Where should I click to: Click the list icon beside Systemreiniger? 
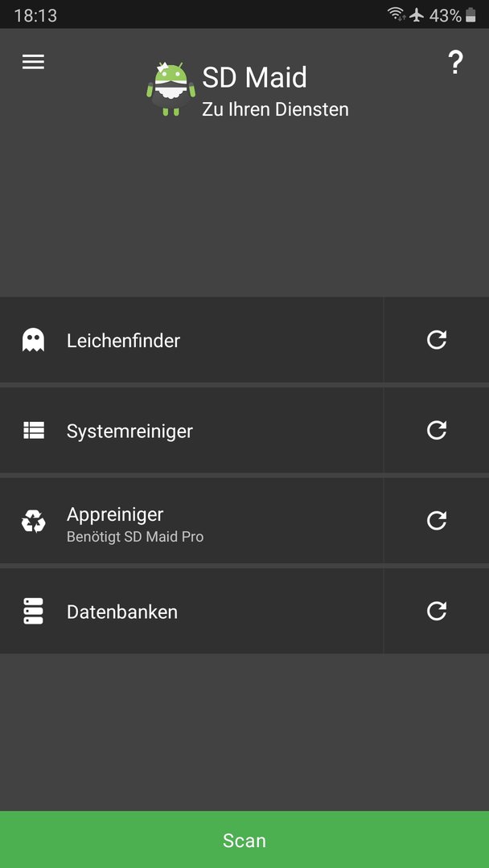[33, 430]
